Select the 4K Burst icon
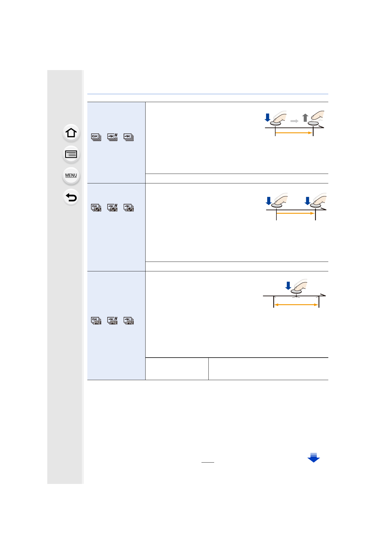Image resolution: width=392 pixels, height=554 pixels. tap(129, 137)
